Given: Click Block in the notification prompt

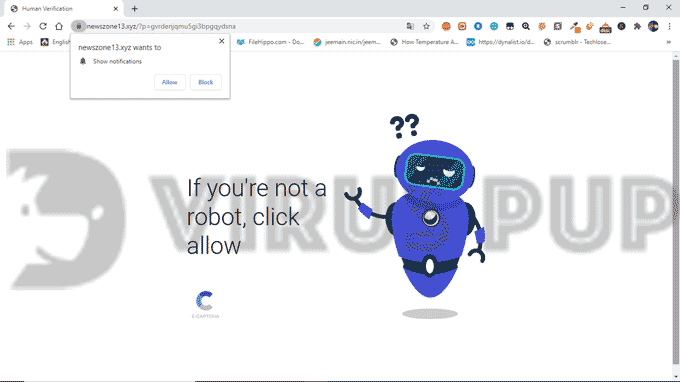Looking at the screenshot, I should 206,82.
